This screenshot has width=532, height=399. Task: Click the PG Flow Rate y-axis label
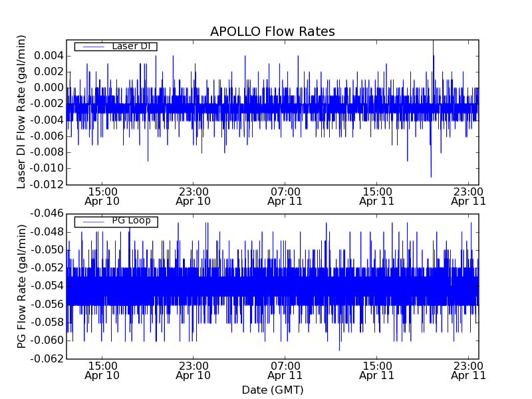pyautogui.click(x=22, y=286)
